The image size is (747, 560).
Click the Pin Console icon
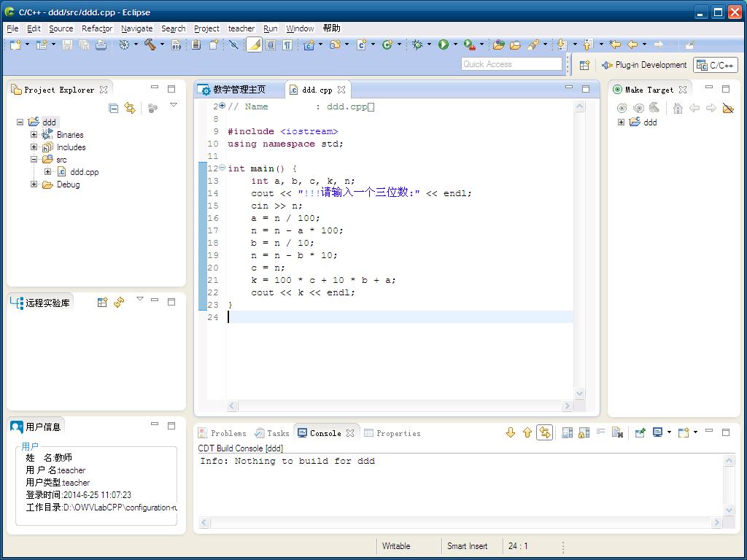click(640, 433)
